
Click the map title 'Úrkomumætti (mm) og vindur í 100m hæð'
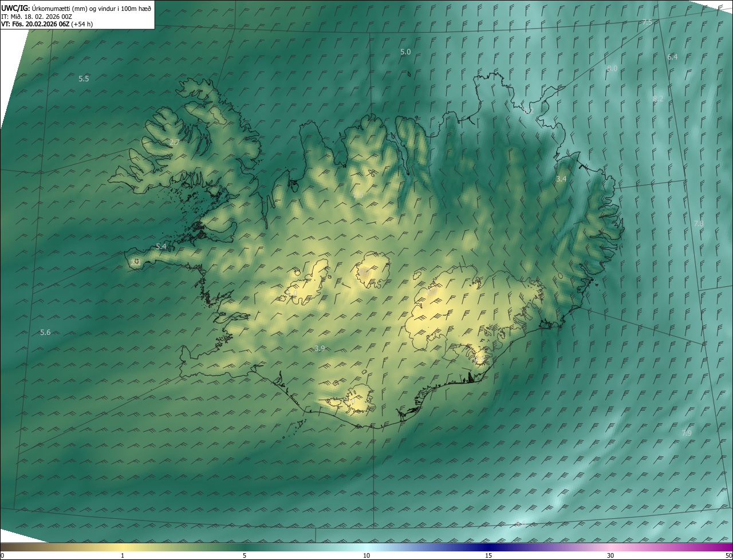(x=91, y=9)
